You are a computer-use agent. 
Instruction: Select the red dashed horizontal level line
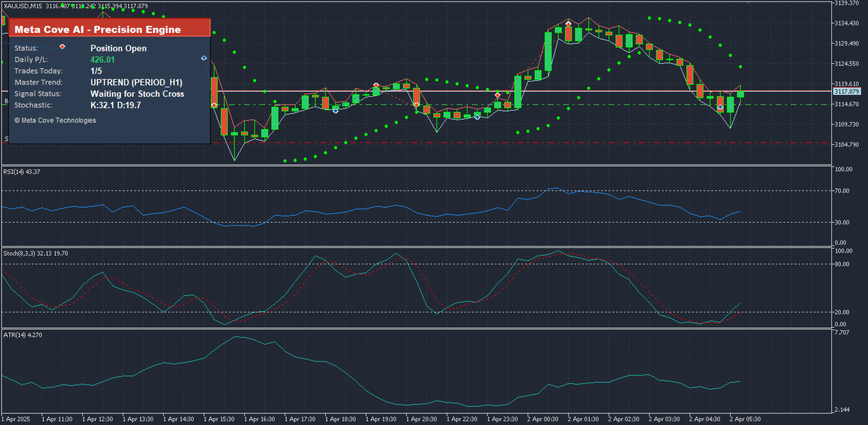[416, 143]
